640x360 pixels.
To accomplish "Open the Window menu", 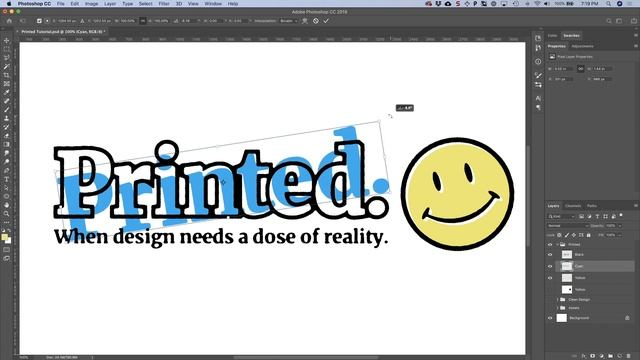I will coord(213,4).
